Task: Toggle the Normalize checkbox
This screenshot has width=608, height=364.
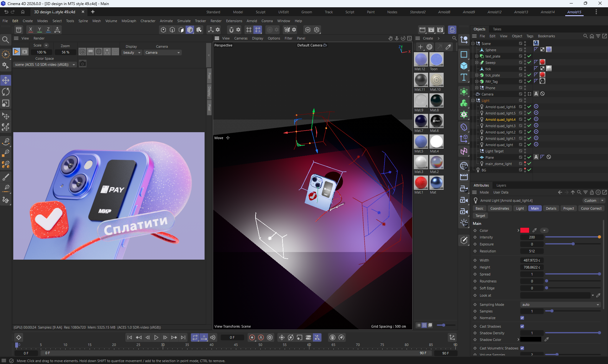Action: 522,318
